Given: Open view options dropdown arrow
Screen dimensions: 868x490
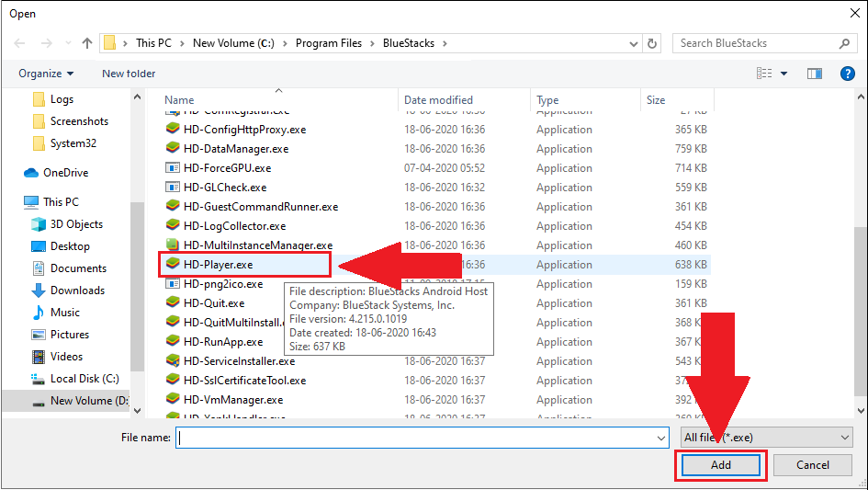Looking at the screenshot, I should (783, 74).
